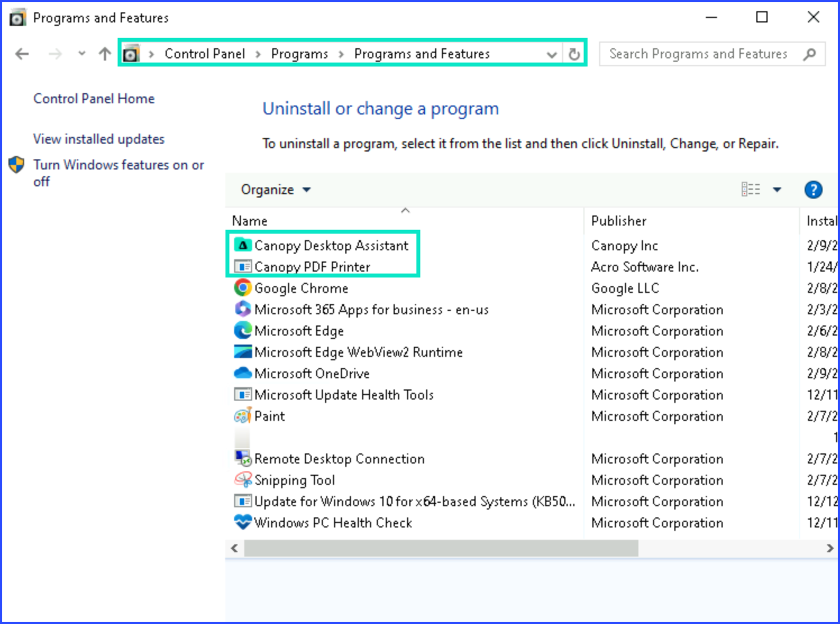840x624 pixels.
Task: Sort by the Publisher column header
Action: tap(691, 221)
